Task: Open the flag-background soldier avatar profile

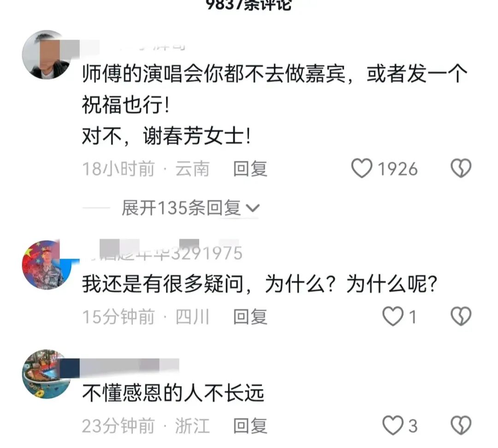Action: pyautogui.click(x=47, y=265)
